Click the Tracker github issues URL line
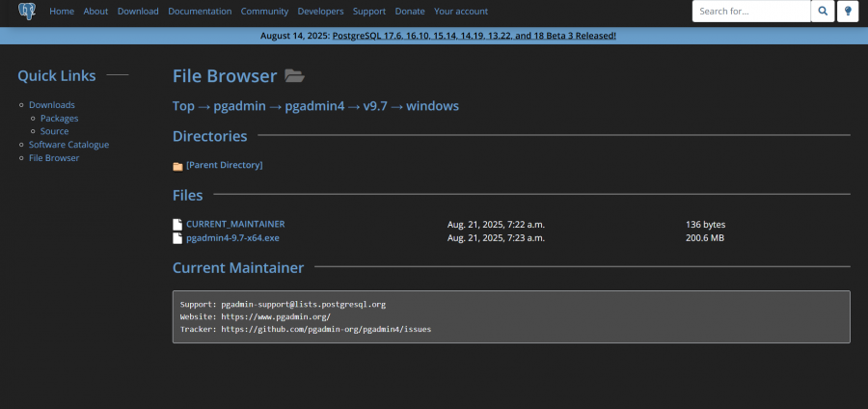868x409 pixels. [306, 329]
